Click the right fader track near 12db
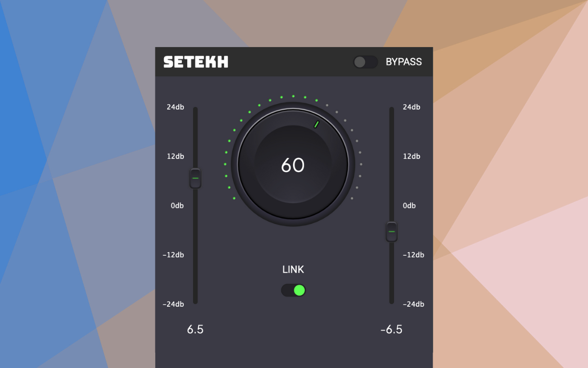Screen dimensions: 588x368 tap(392, 157)
